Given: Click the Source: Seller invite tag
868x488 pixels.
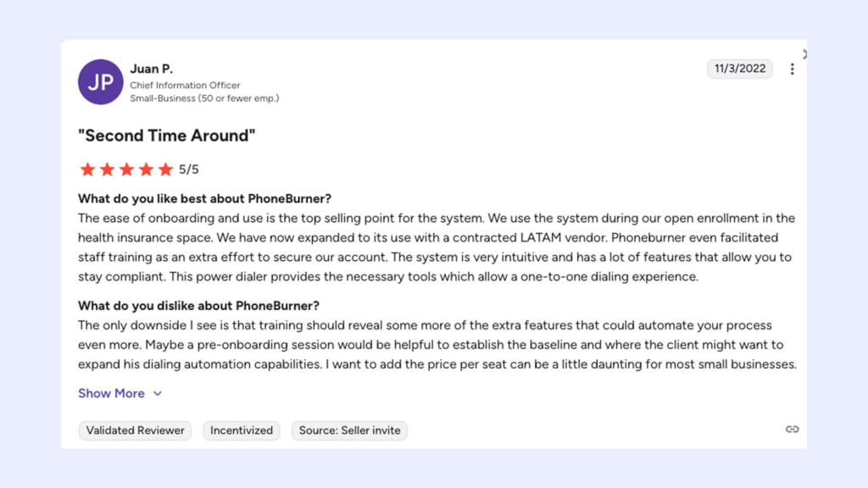Looking at the screenshot, I should pyautogui.click(x=349, y=430).
